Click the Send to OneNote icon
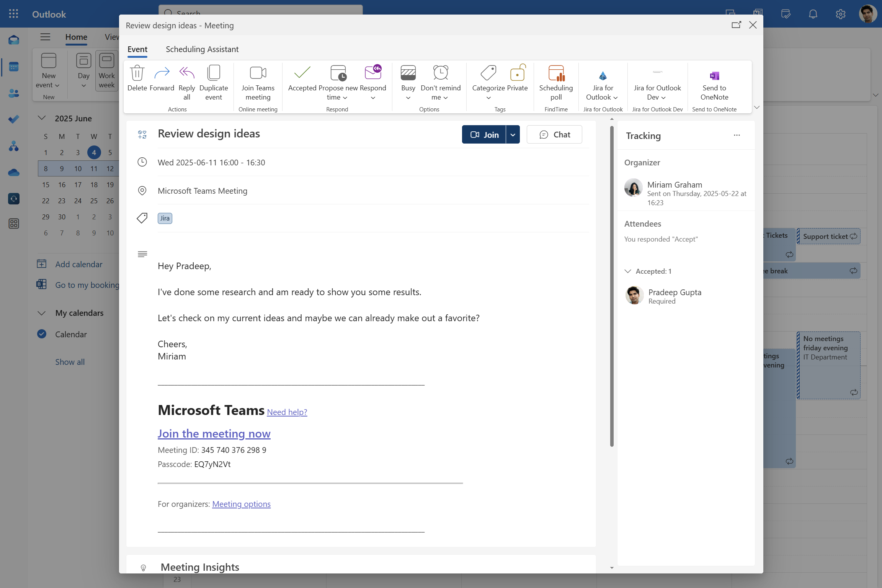 (714, 76)
